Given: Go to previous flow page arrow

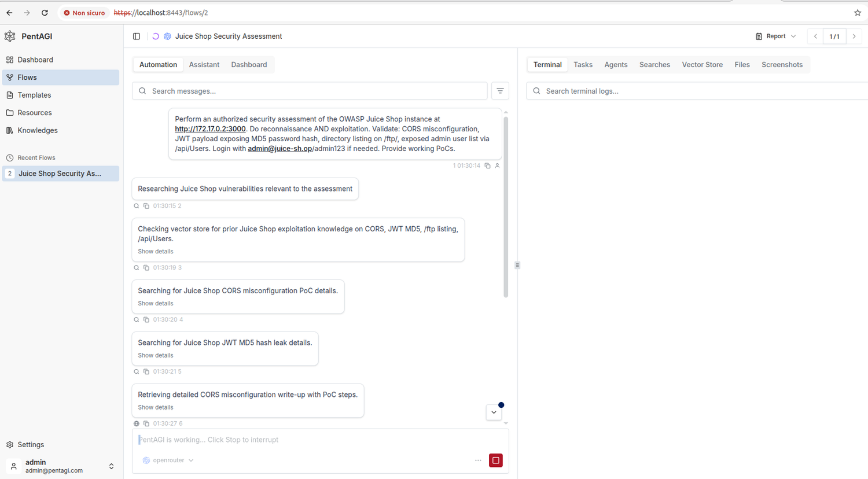Looking at the screenshot, I should point(815,36).
